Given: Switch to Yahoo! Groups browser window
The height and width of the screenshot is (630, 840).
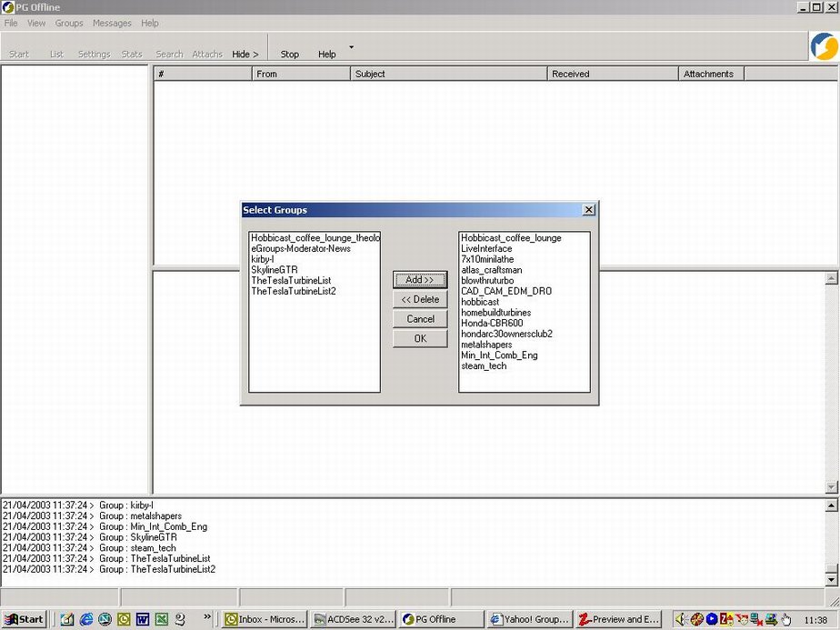Looking at the screenshot, I should tap(530, 619).
